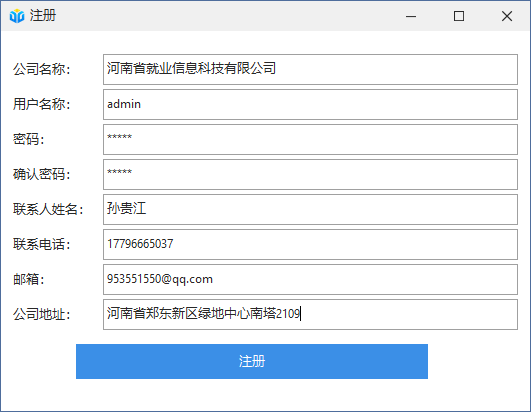Screen dimensions: 531x412
Task: Focus the 联系人姓名 field with 孙贵江
Action: (x=310, y=209)
